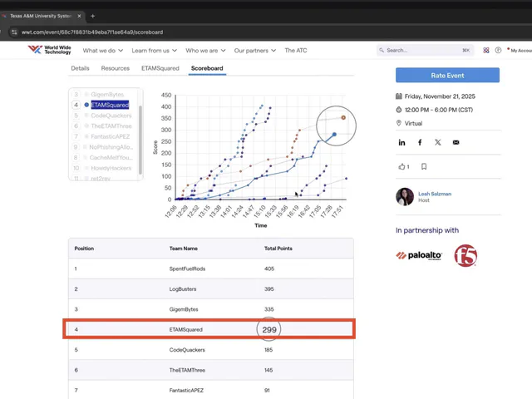Select the Scoreboard tab
This screenshot has height=399, width=532.
[207, 68]
